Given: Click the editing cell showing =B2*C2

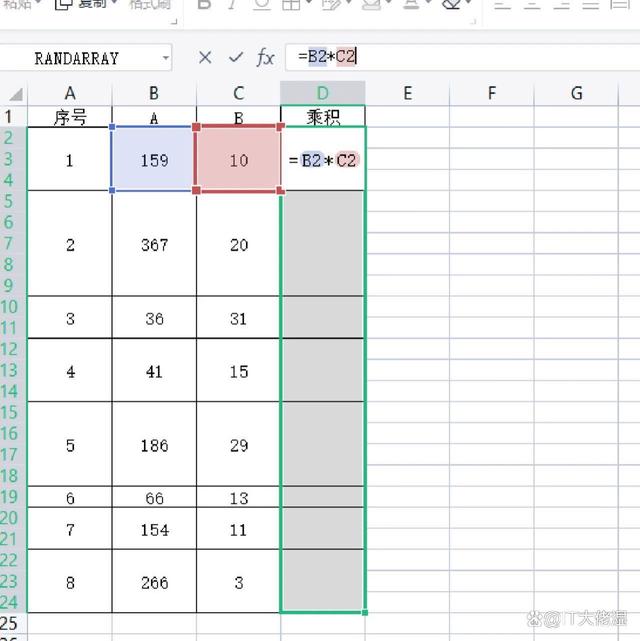Looking at the screenshot, I should (x=323, y=159).
